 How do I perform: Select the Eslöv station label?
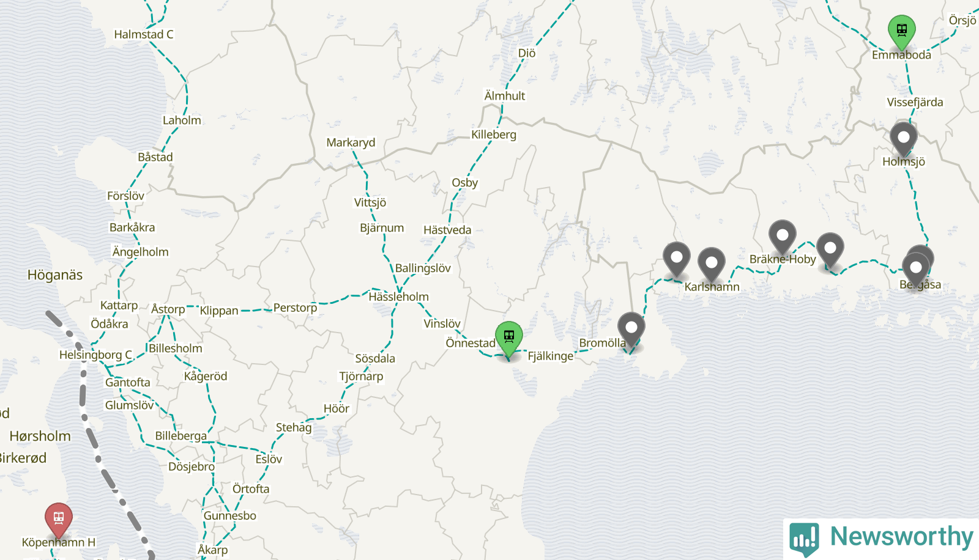[x=269, y=459]
